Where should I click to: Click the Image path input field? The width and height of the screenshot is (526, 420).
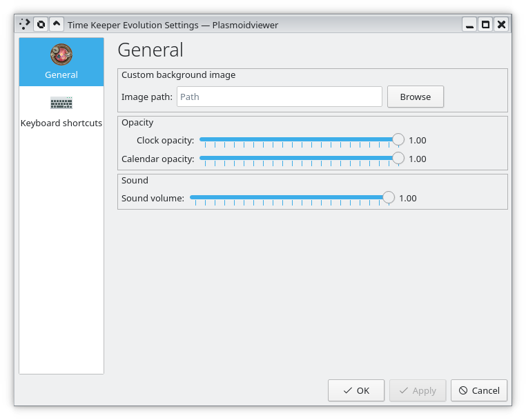(x=280, y=97)
